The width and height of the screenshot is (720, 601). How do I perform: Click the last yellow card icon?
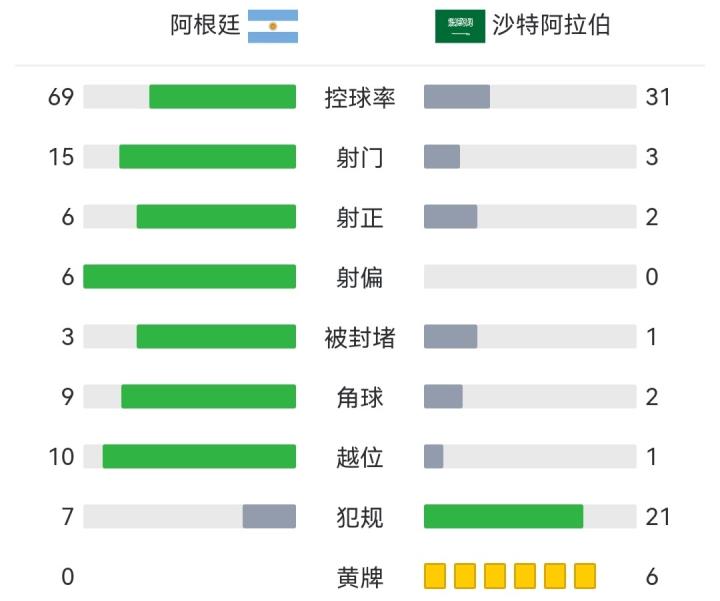coord(585,576)
